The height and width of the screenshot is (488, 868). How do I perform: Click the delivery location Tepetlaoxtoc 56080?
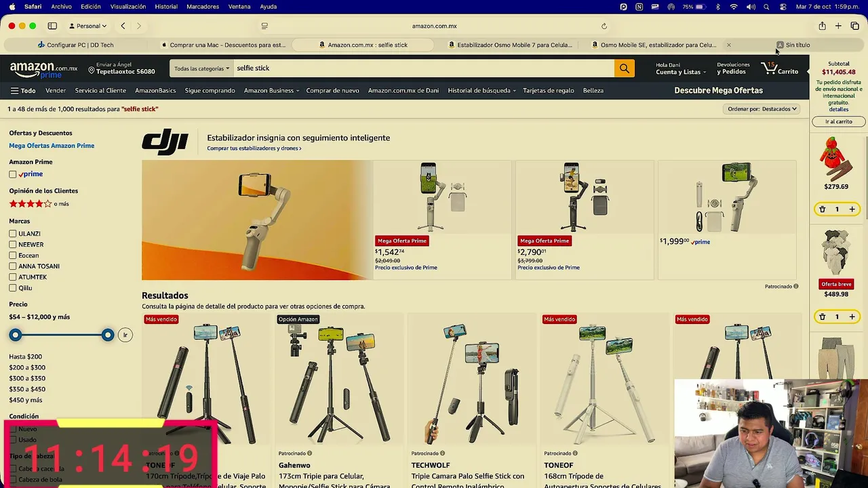[121, 68]
